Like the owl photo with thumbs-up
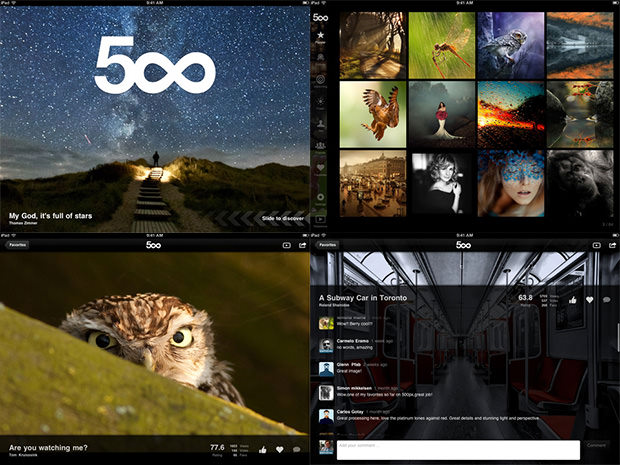Image resolution: width=620 pixels, height=465 pixels. [x=263, y=450]
